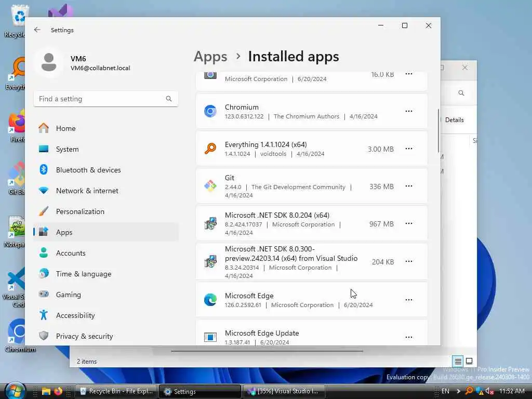The height and width of the screenshot is (399, 532).
Task: Switch File Explorer to large thumbnails view
Action: (469, 361)
